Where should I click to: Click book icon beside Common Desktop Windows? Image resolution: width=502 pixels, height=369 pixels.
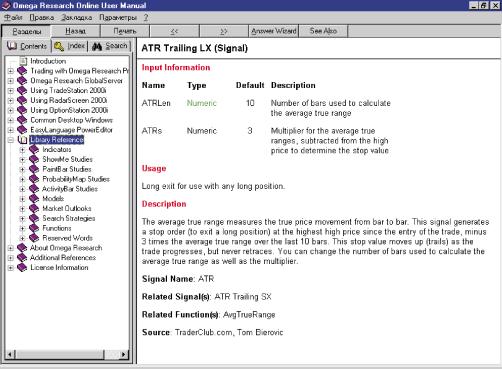coord(22,120)
